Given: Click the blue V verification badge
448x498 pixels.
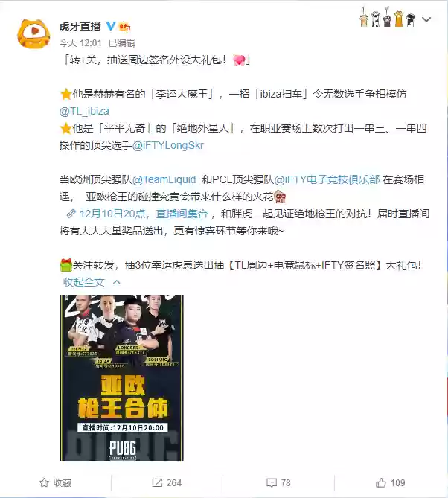Looking at the screenshot, I should [111, 26].
